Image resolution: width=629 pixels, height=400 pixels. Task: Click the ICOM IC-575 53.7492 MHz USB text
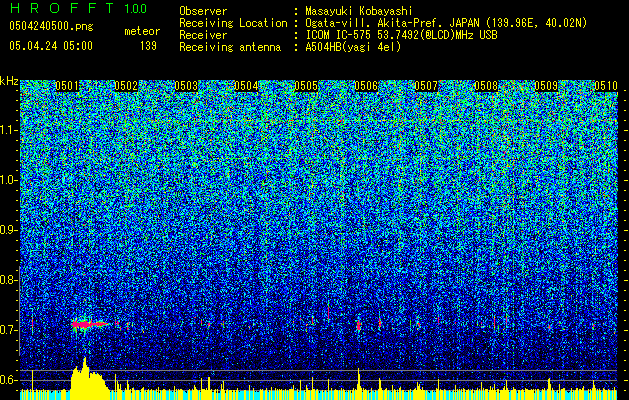click(x=401, y=35)
